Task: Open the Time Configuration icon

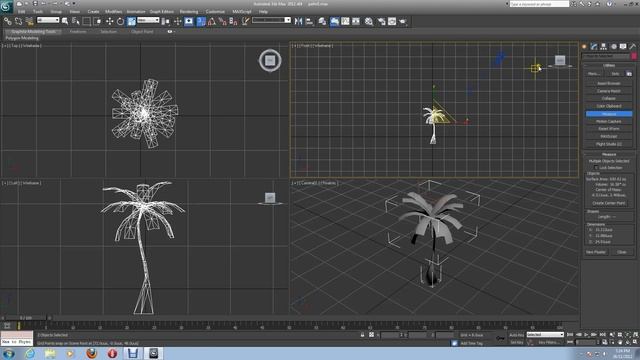Action: [x=604, y=342]
